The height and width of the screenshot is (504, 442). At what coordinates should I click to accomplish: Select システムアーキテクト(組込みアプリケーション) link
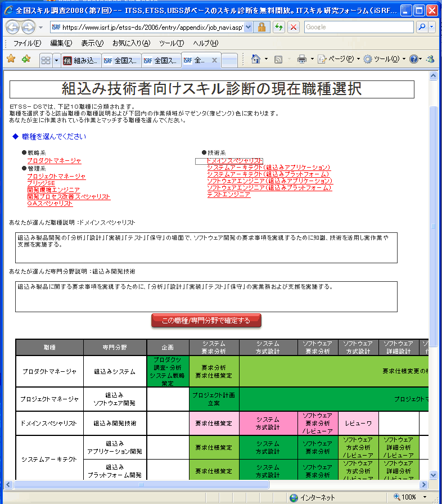[269, 167]
